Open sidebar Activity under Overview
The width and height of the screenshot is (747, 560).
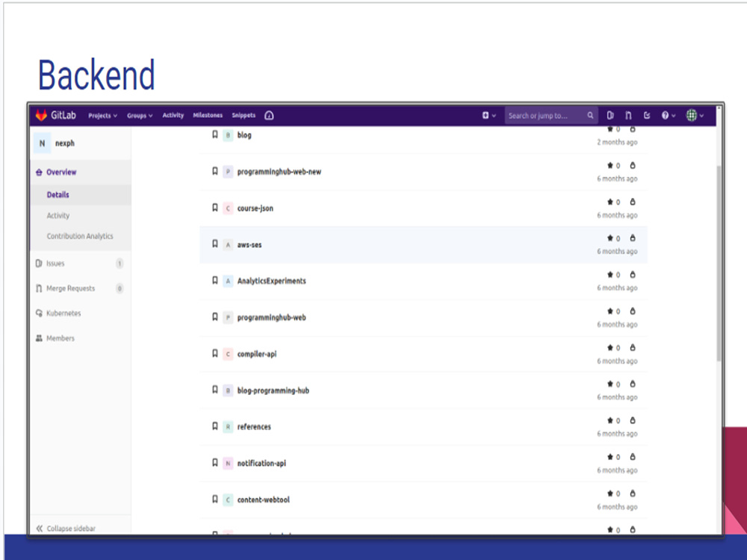[x=58, y=216]
